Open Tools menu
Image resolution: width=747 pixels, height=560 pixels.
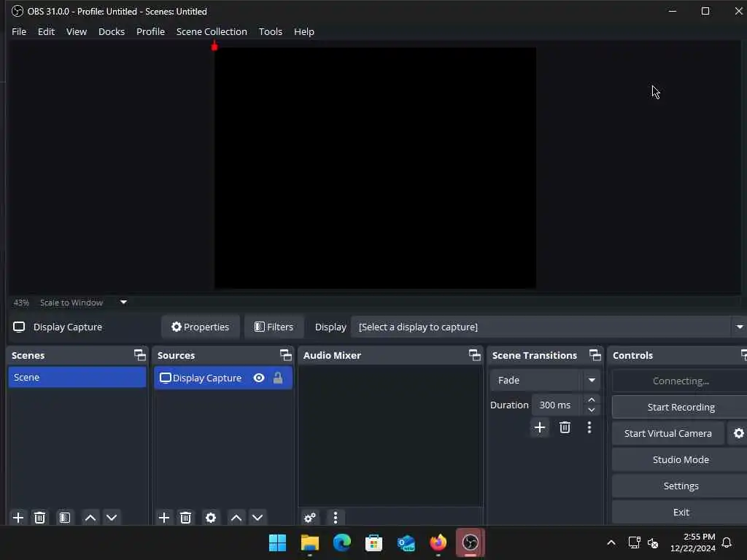pyautogui.click(x=270, y=31)
